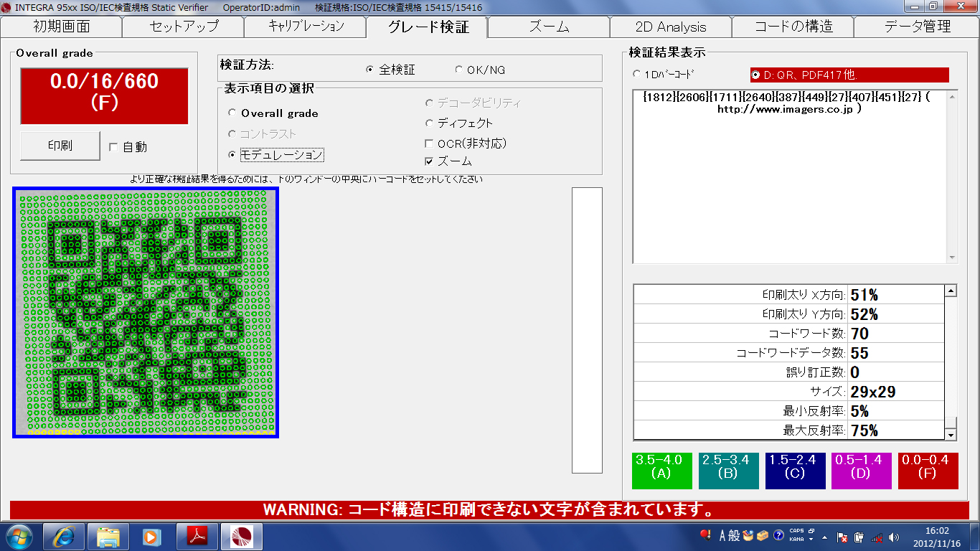The height and width of the screenshot is (551, 980).
Task: Select the 1Dバーコード result radio button
Action: click(637, 74)
